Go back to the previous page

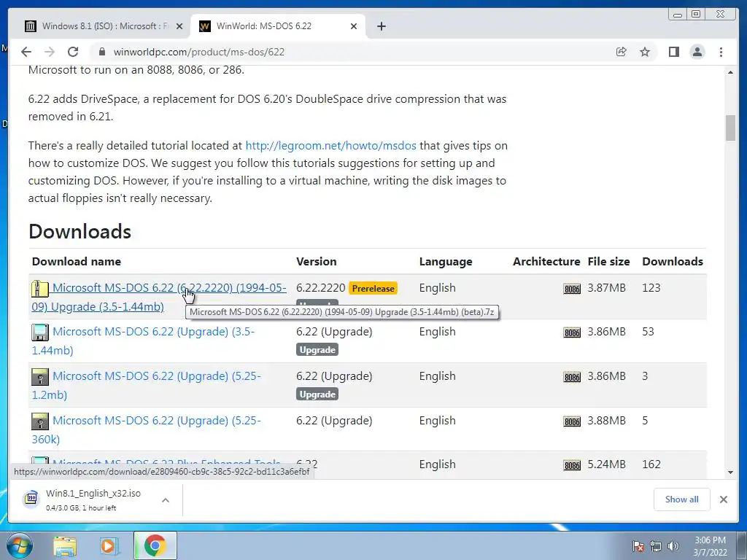coord(26,52)
